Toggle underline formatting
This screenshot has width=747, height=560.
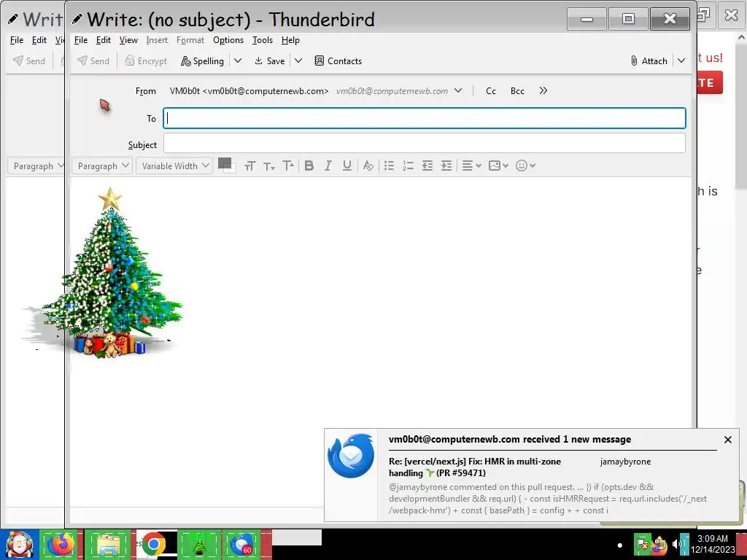pos(347,166)
